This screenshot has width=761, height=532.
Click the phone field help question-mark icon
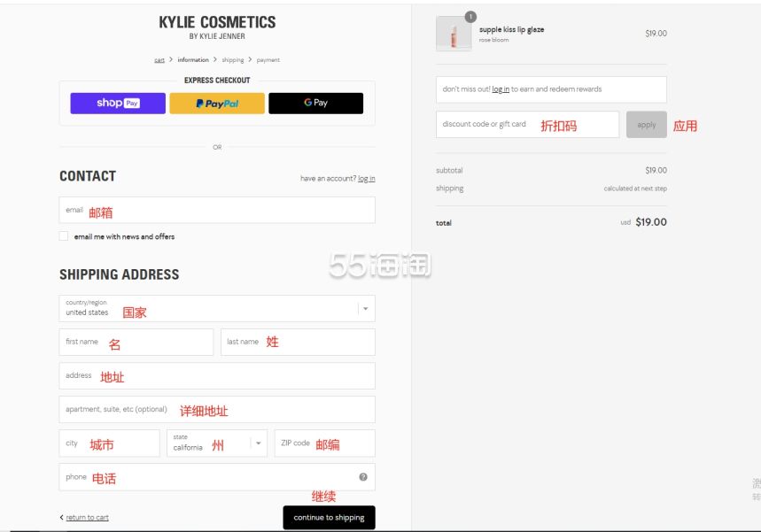click(363, 477)
